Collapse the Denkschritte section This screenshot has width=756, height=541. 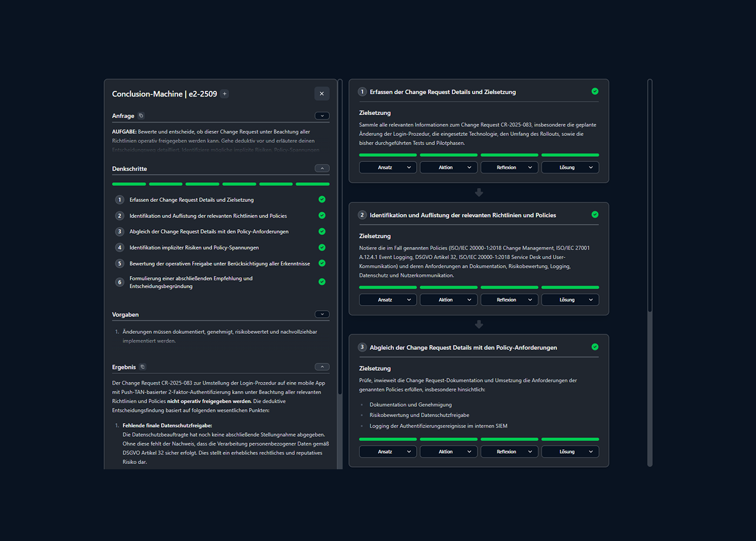coord(322,168)
